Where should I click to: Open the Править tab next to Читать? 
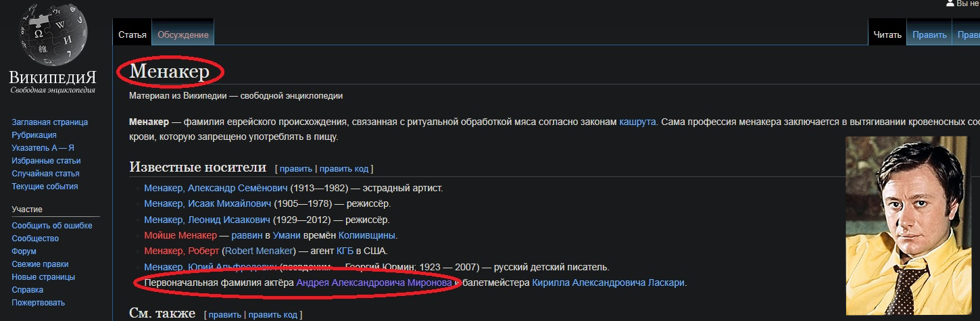coord(929,34)
